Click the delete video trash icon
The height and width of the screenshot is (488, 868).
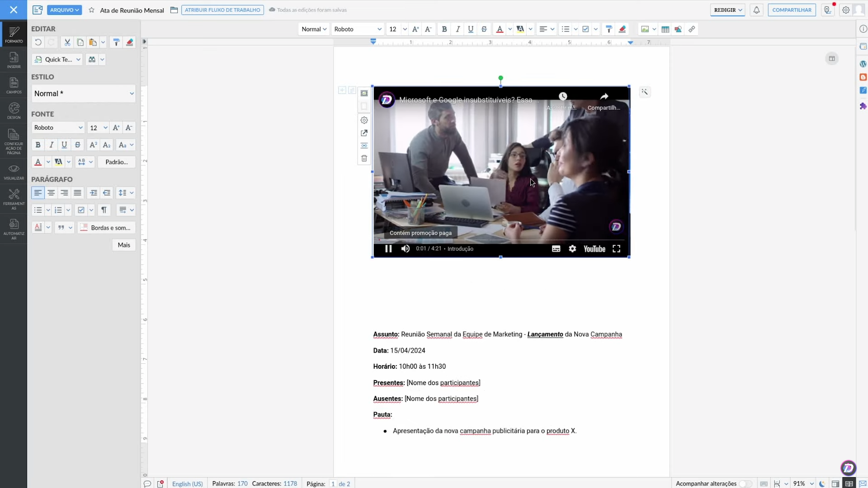click(x=364, y=159)
